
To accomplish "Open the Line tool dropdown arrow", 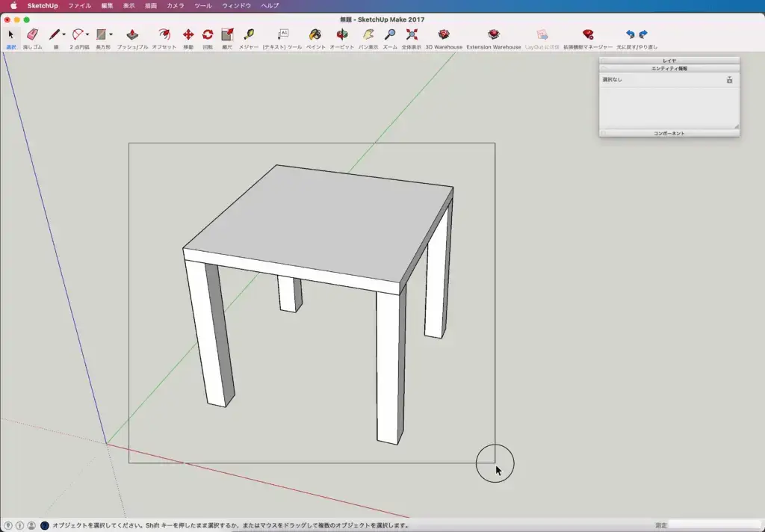I will (64, 34).
